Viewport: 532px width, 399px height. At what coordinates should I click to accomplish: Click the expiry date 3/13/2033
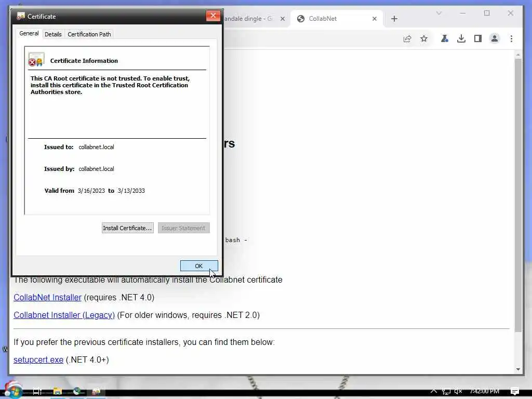[131, 191]
